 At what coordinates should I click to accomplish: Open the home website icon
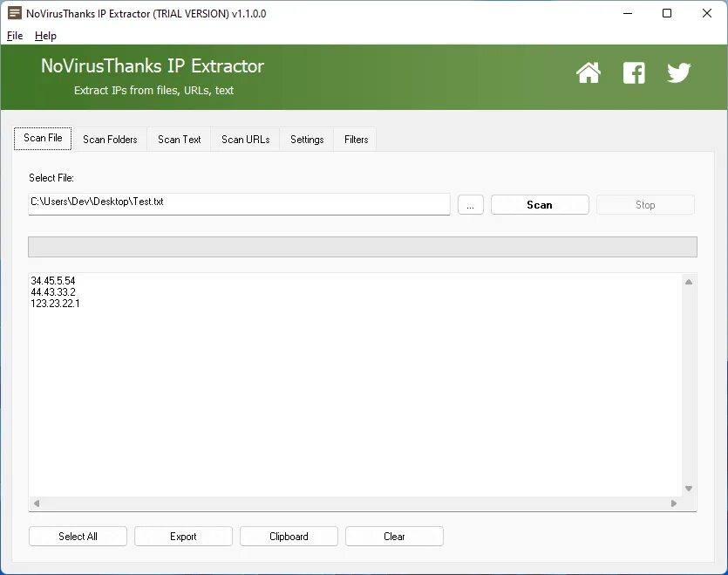[x=589, y=72]
